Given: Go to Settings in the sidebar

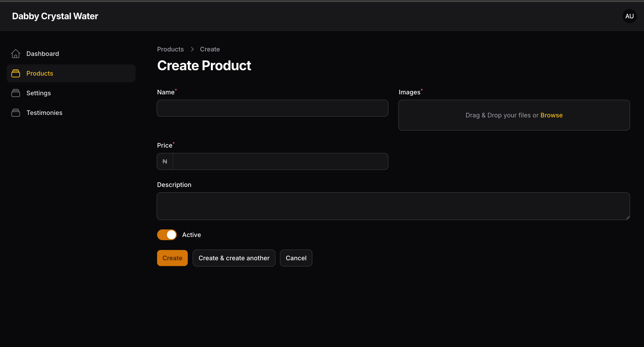Looking at the screenshot, I should (71, 93).
